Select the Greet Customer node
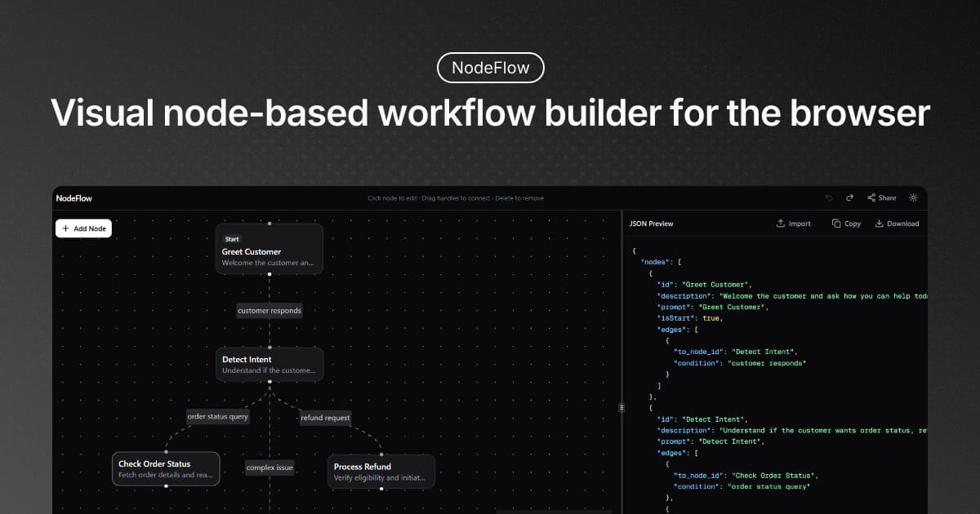Screen dimensions: 980x514 pyautogui.click(x=269, y=251)
